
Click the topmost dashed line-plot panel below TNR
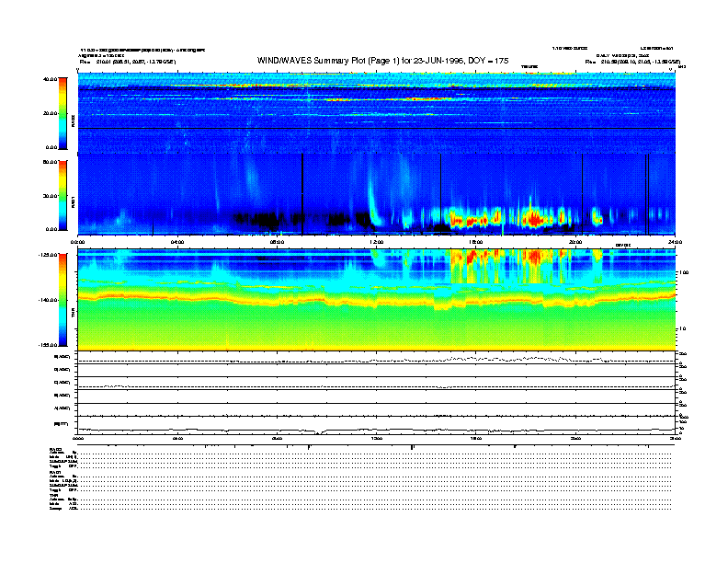pyautogui.click(x=377, y=358)
